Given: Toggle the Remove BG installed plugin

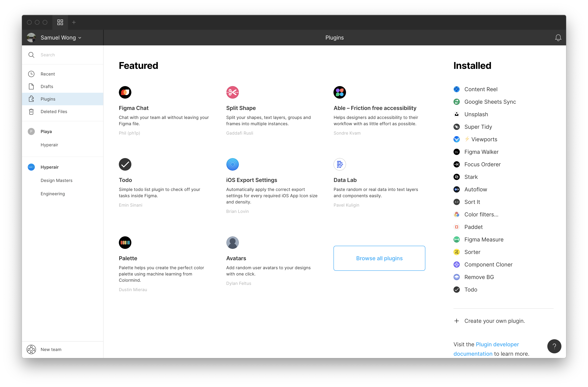Looking at the screenshot, I should click(479, 277).
